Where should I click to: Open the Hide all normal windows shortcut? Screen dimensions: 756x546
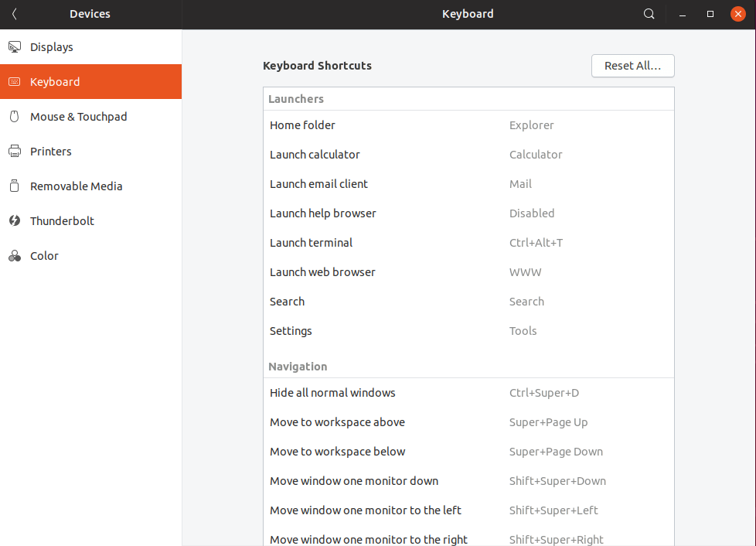(468, 393)
